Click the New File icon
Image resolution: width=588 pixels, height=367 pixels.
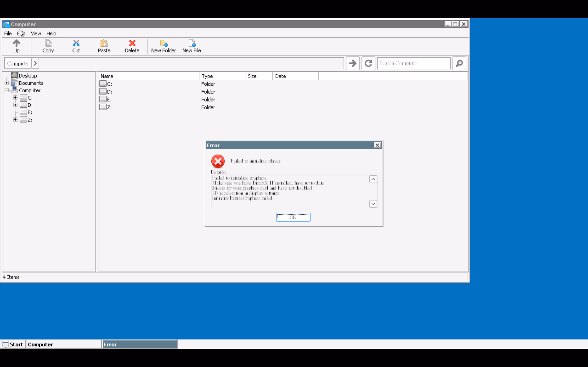(192, 43)
